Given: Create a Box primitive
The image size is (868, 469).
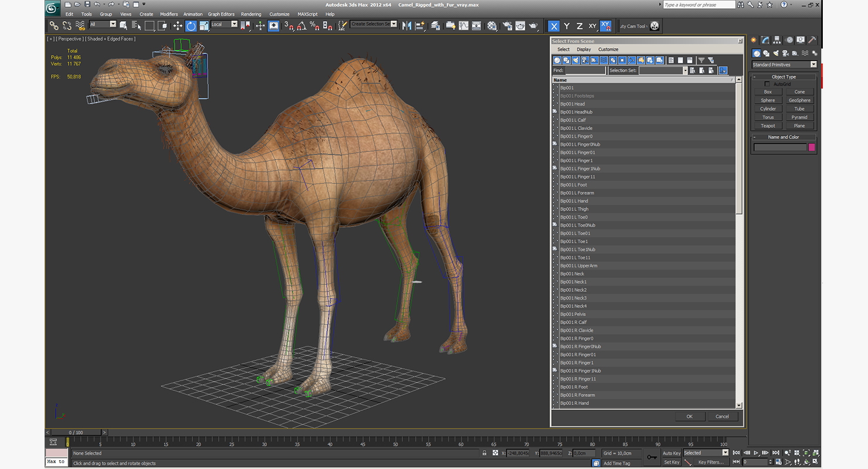Looking at the screenshot, I should tap(768, 92).
